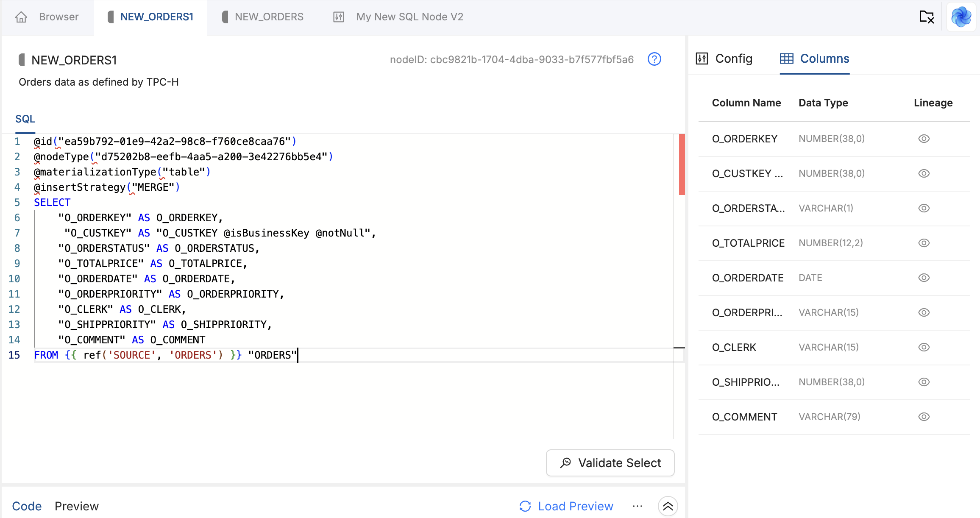Click the Config panel sliders icon
The width and height of the screenshot is (980, 518).
(x=702, y=58)
